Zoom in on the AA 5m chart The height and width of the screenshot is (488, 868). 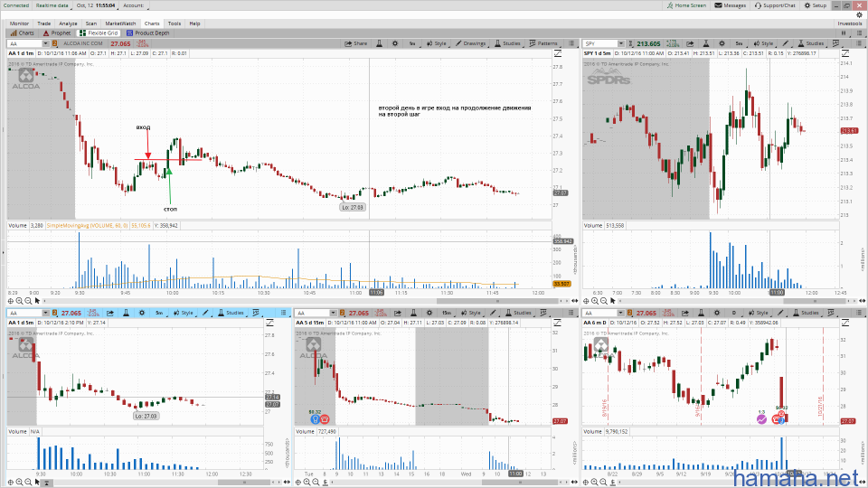click(x=19, y=483)
